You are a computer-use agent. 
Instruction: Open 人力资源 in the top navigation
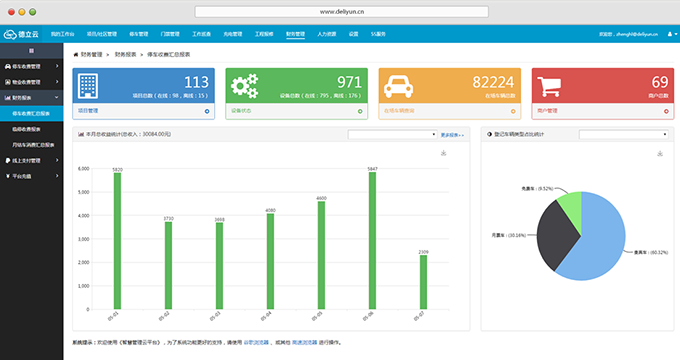[x=327, y=34]
